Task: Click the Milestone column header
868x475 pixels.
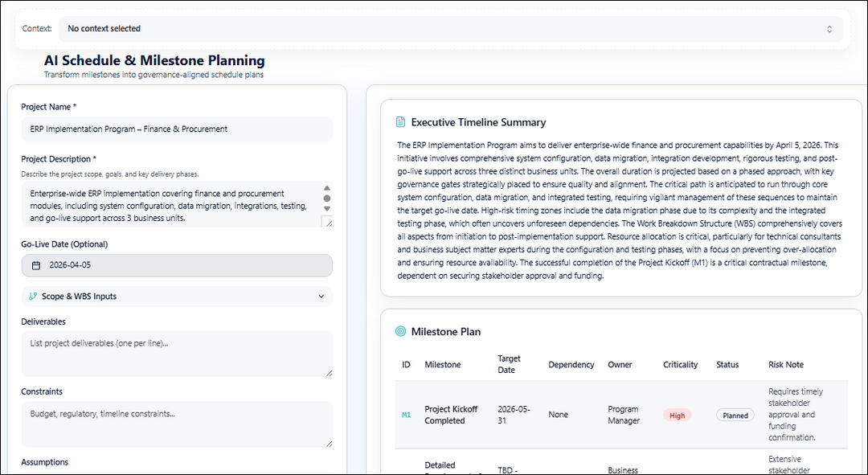Action: point(442,364)
